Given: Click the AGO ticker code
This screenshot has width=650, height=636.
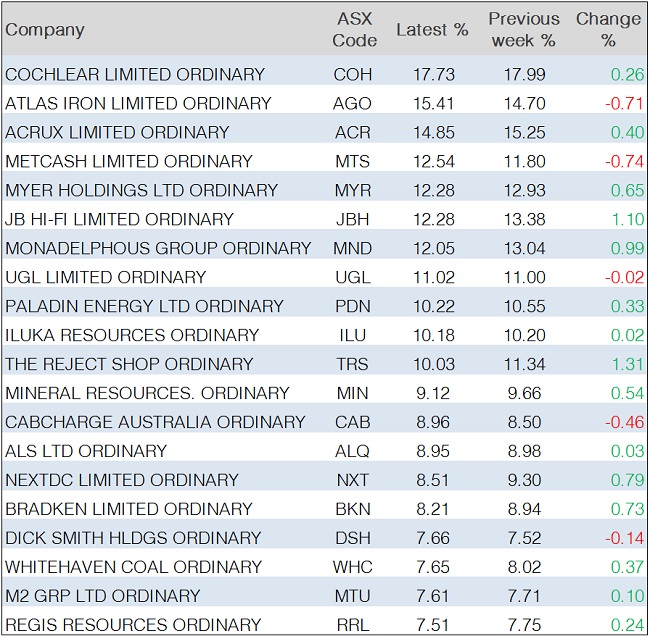Looking at the screenshot, I should pos(353,103).
